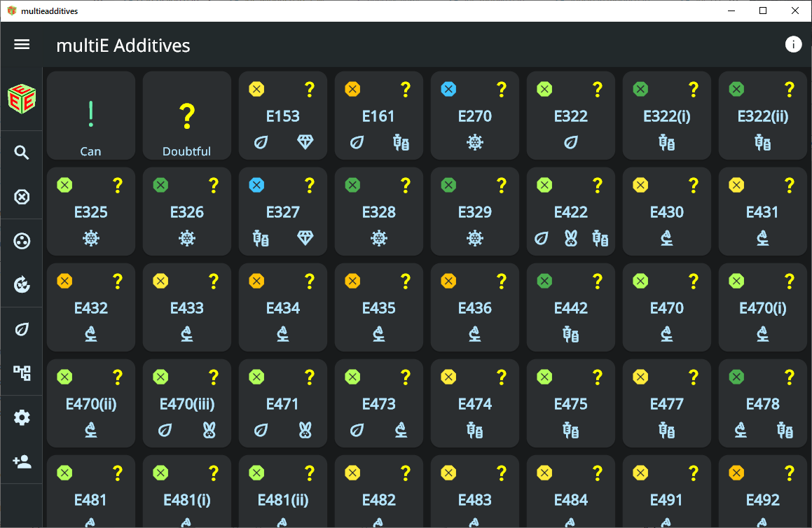Screen dimensions: 812x528
Task: Click the bottles icon on E442 card
Action: pyautogui.click(x=571, y=335)
